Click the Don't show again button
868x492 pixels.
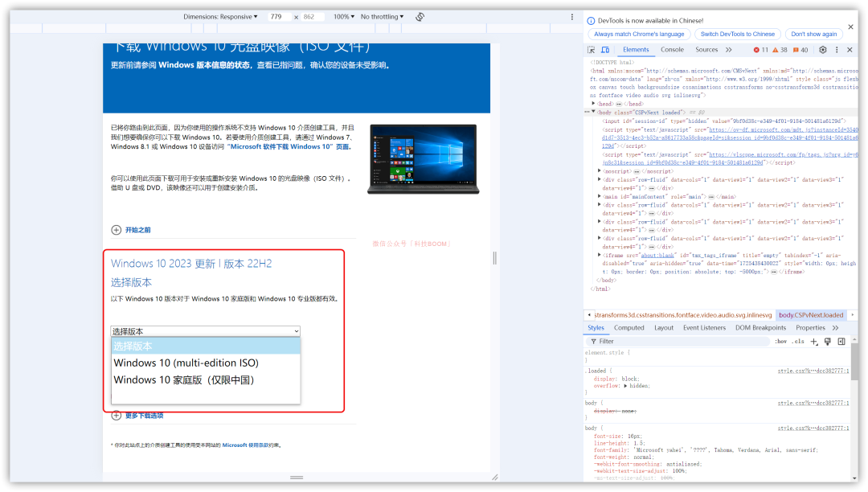(x=813, y=35)
